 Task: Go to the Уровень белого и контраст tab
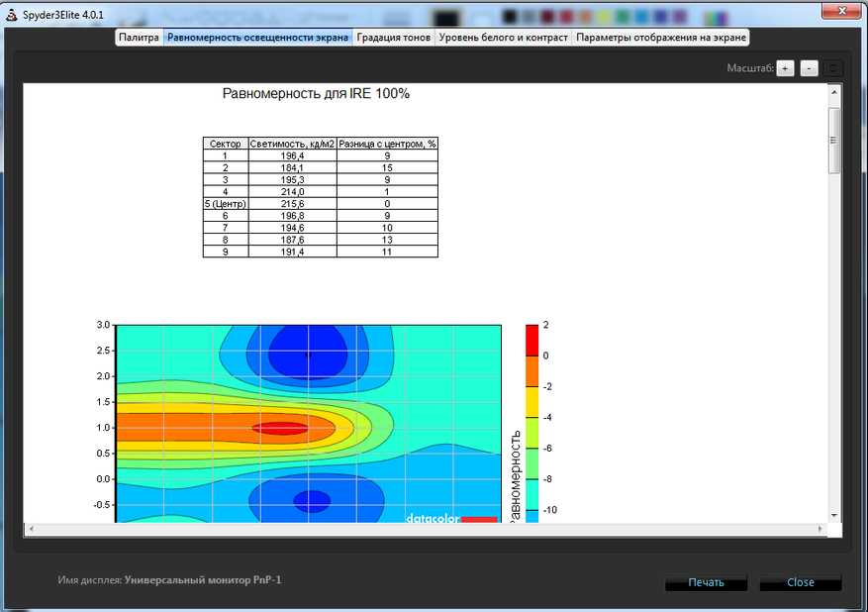(503, 38)
